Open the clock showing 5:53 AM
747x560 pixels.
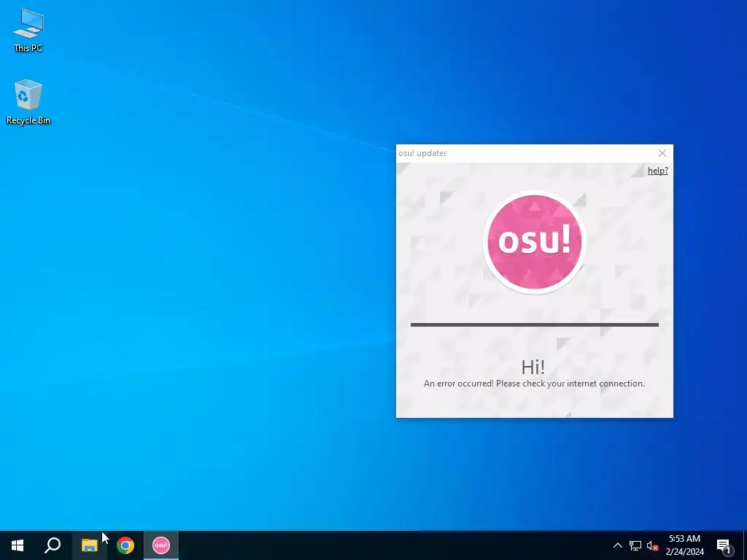pos(684,545)
